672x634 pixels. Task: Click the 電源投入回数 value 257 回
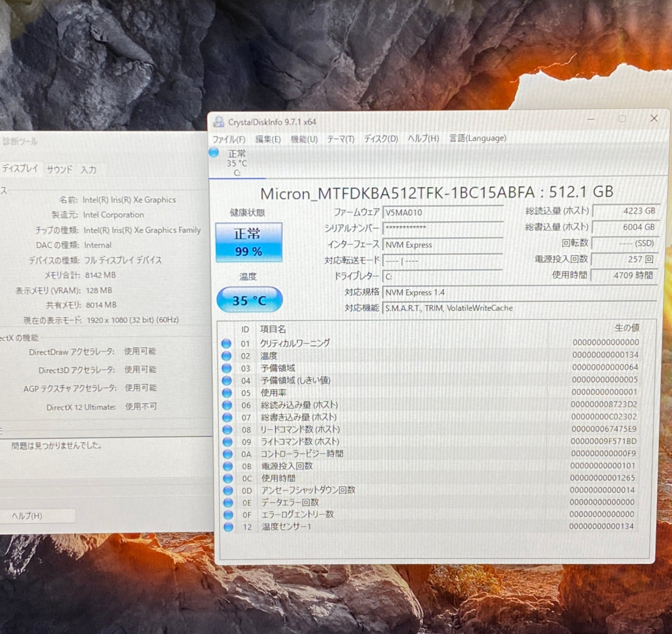point(625,259)
